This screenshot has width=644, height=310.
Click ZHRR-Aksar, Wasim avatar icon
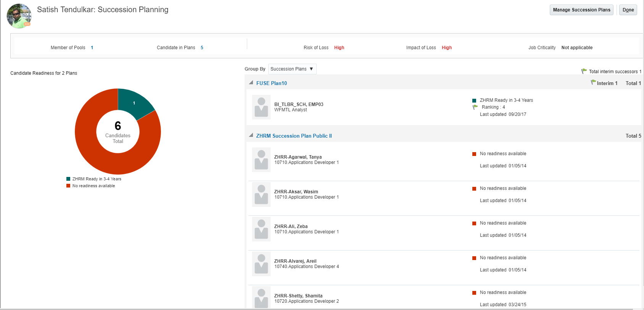pyautogui.click(x=261, y=194)
